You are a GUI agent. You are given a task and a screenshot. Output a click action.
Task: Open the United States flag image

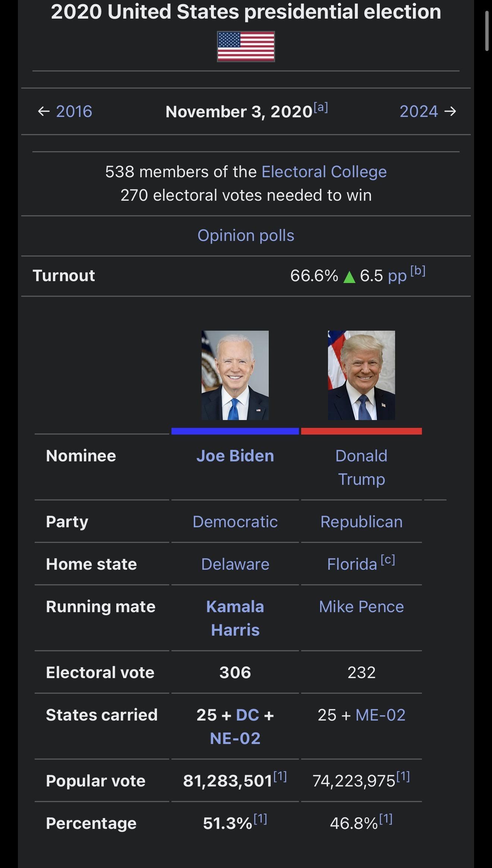coord(246,47)
